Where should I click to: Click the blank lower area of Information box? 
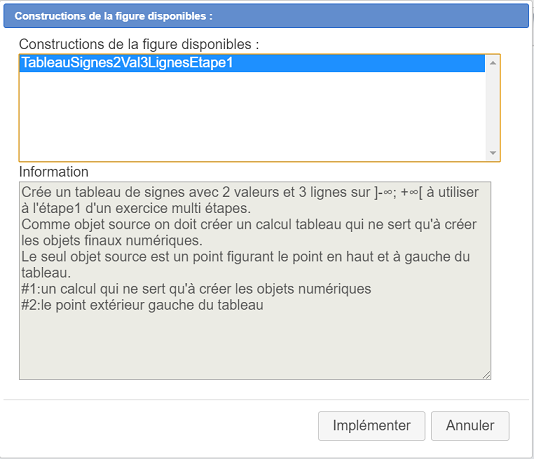click(x=255, y=346)
